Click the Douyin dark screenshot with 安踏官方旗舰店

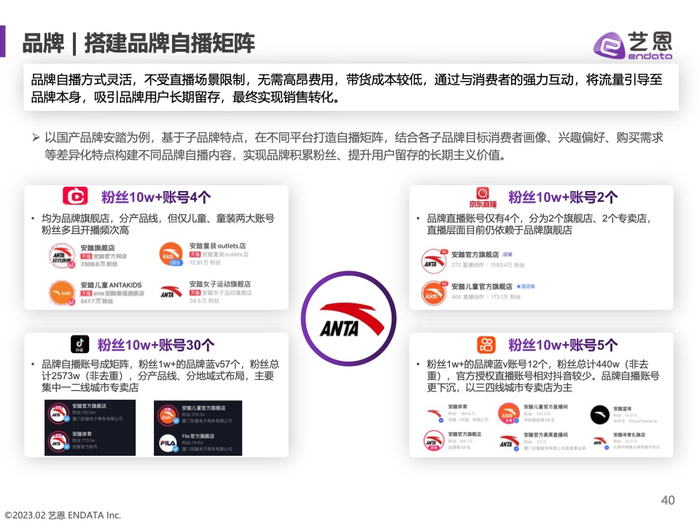point(90,428)
